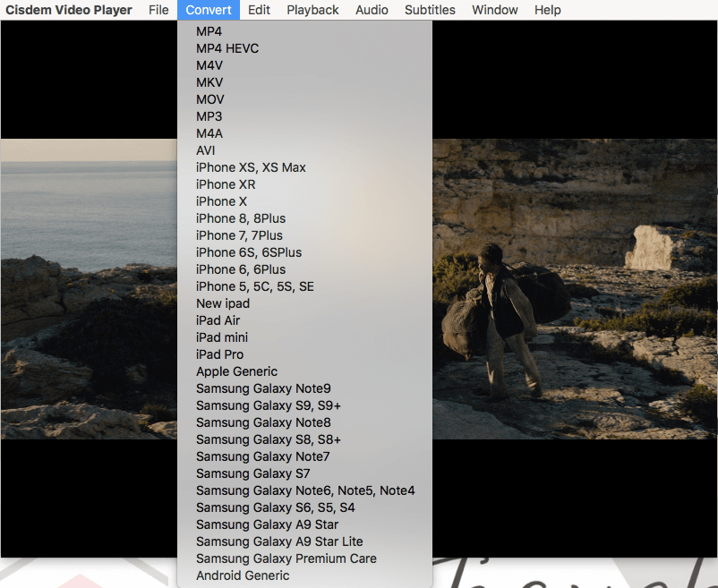
Task: Select the iPhone XR preset
Action: coord(304,184)
